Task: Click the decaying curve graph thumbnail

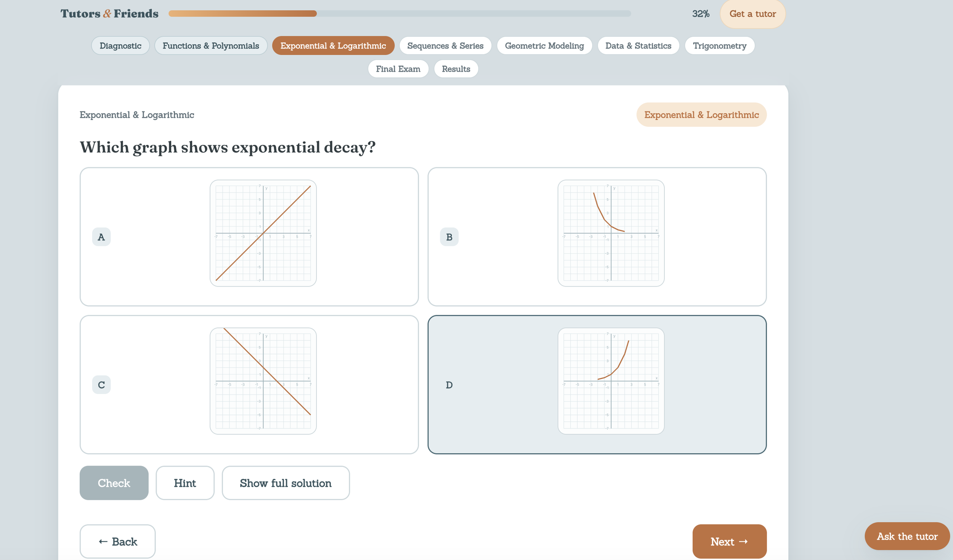Action: click(x=611, y=233)
